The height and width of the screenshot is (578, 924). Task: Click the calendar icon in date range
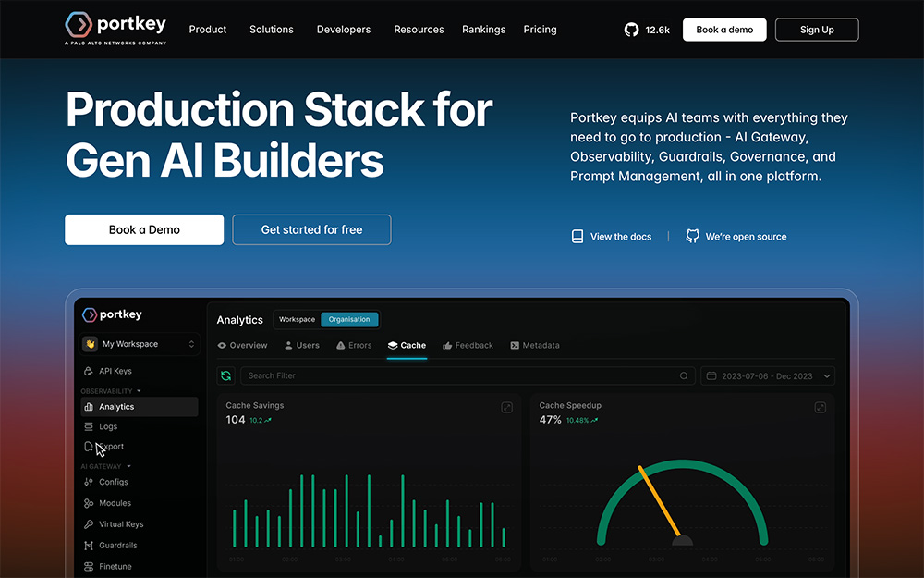[x=711, y=375]
